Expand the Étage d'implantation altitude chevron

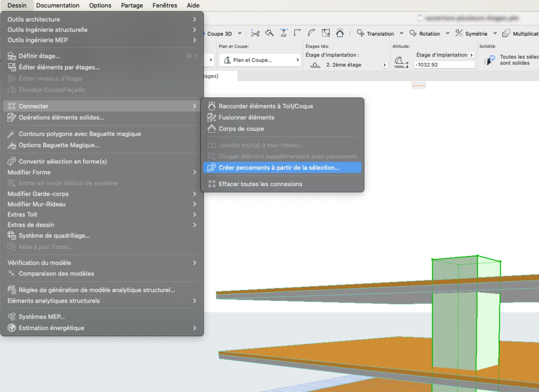click(x=471, y=55)
